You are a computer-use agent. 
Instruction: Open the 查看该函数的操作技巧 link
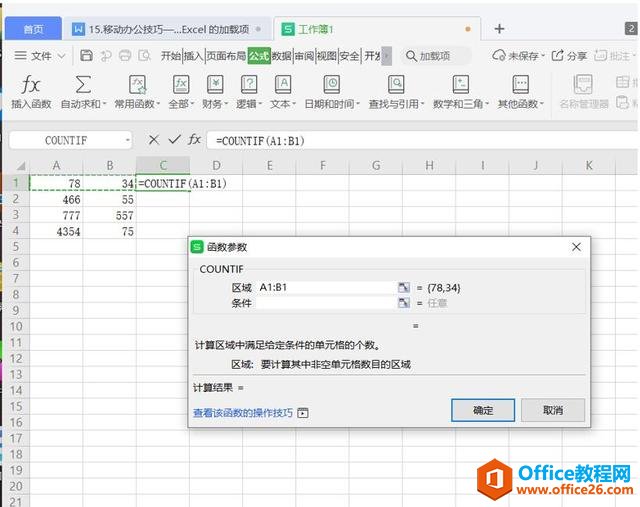pos(243,413)
